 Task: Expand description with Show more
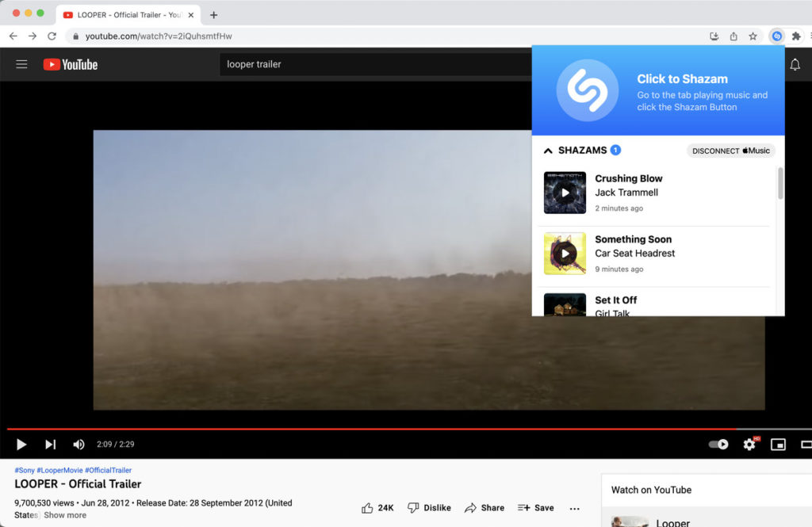[65, 515]
